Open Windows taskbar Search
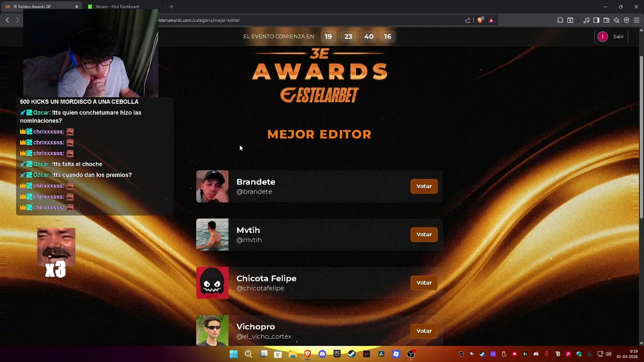This screenshot has width=644, height=362. (x=248, y=354)
